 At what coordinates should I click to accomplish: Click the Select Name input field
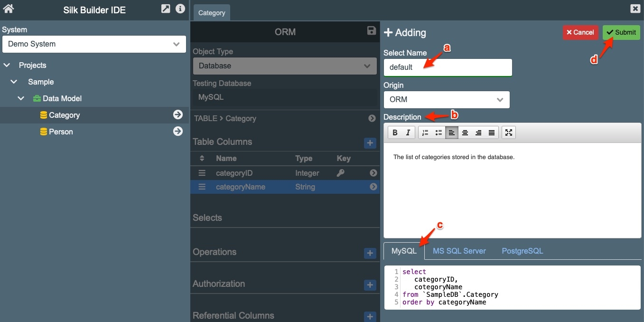[448, 67]
